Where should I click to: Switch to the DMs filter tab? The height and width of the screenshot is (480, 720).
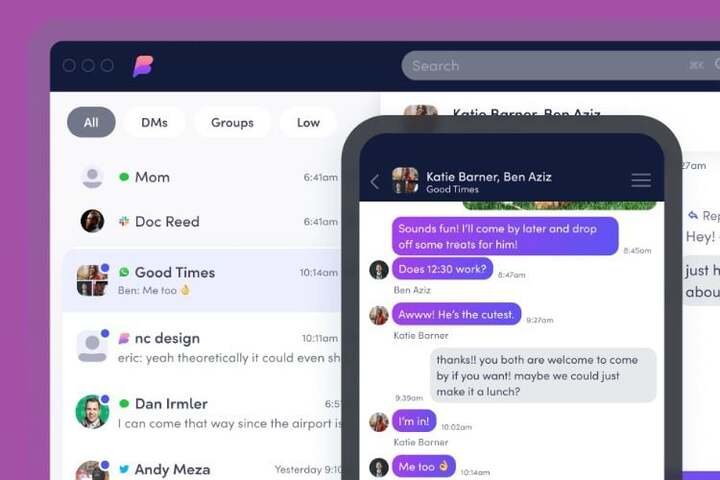coord(154,122)
